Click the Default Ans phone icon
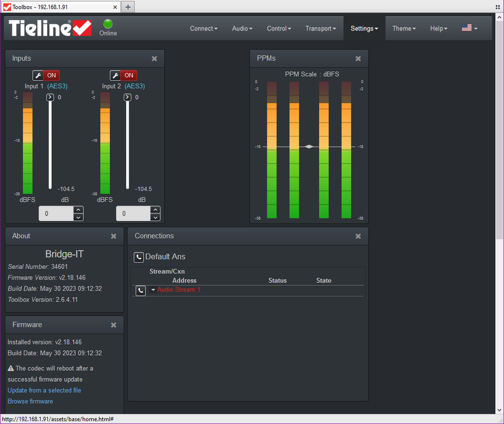504x424 pixels. [139, 257]
